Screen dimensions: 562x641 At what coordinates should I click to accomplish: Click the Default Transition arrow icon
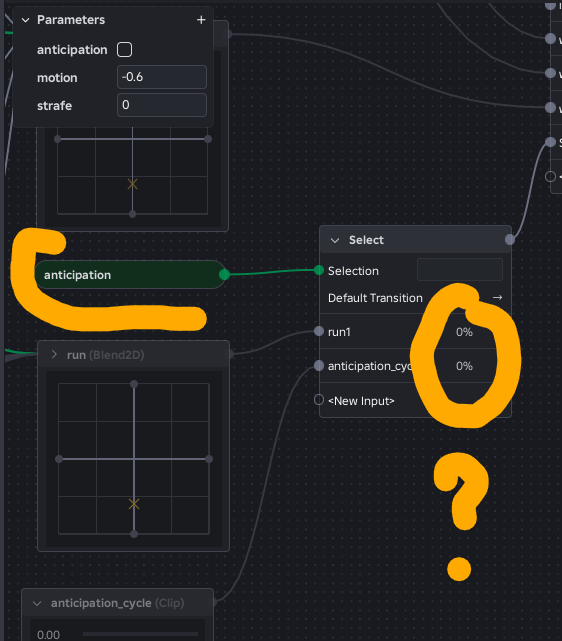(x=497, y=298)
